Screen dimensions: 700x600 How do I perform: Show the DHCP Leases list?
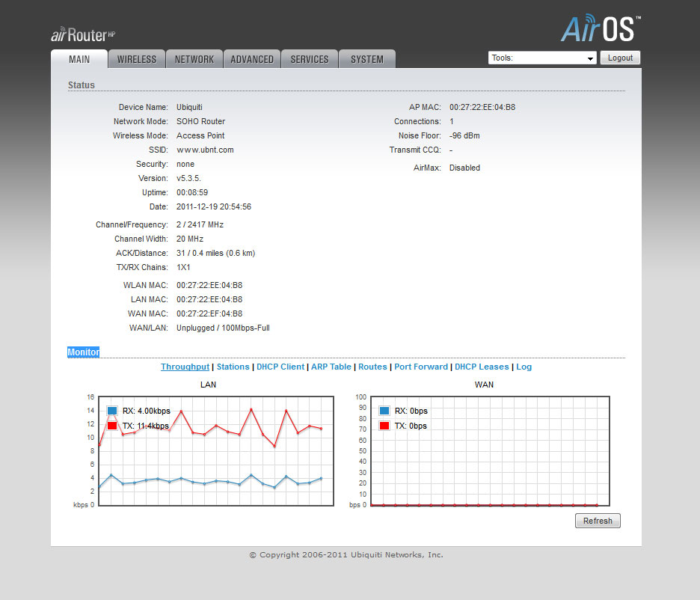tap(482, 367)
